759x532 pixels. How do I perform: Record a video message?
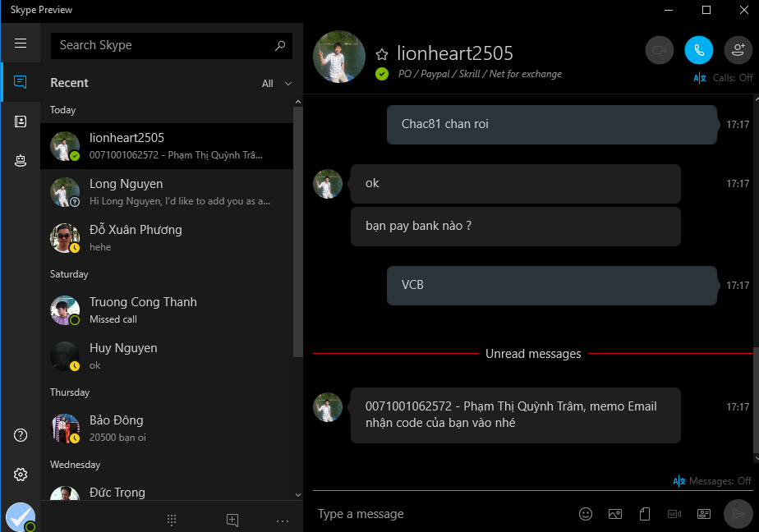coord(674,514)
